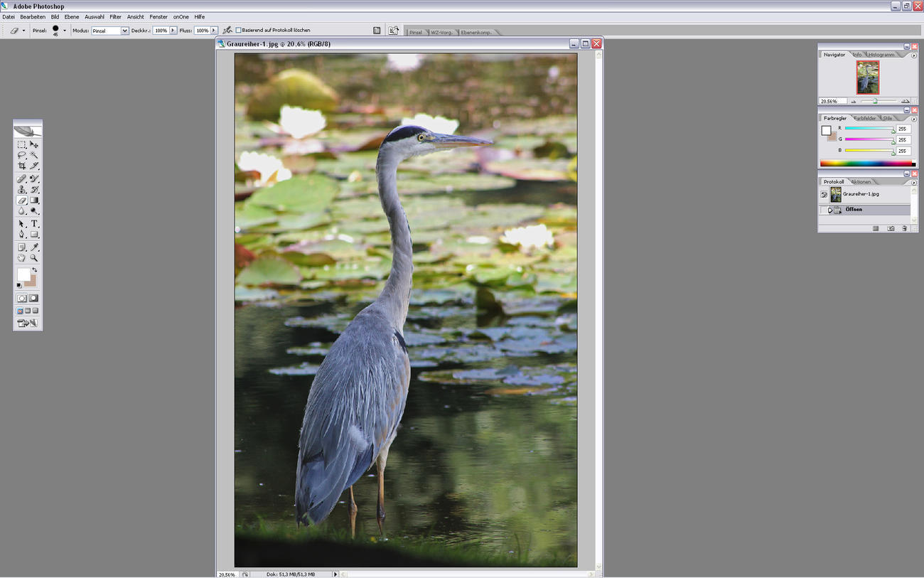Screen dimensions: 924x578
Task: Click Navigator zoom in button
Action: 906,101
